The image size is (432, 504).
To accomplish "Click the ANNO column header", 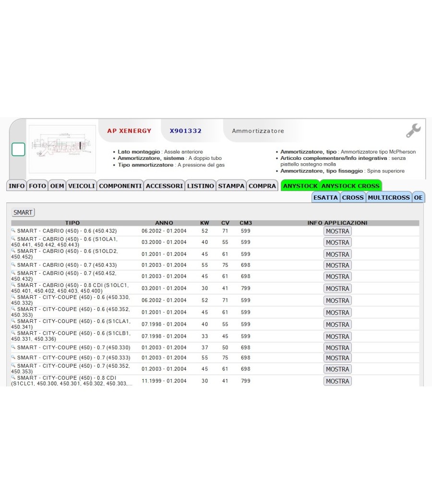I will point(164,223).
